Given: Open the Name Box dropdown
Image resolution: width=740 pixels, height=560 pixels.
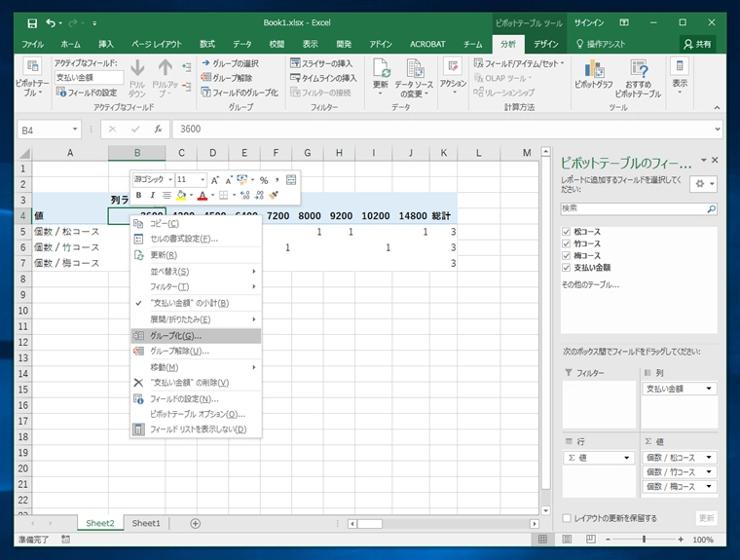Looking at the screenshot, I should click(75, 130).
